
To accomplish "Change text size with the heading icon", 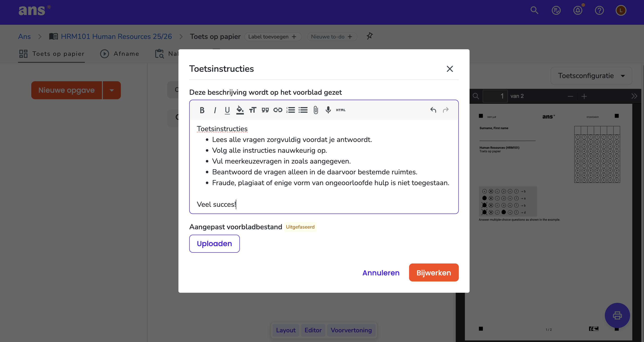I will pos(253,110).
